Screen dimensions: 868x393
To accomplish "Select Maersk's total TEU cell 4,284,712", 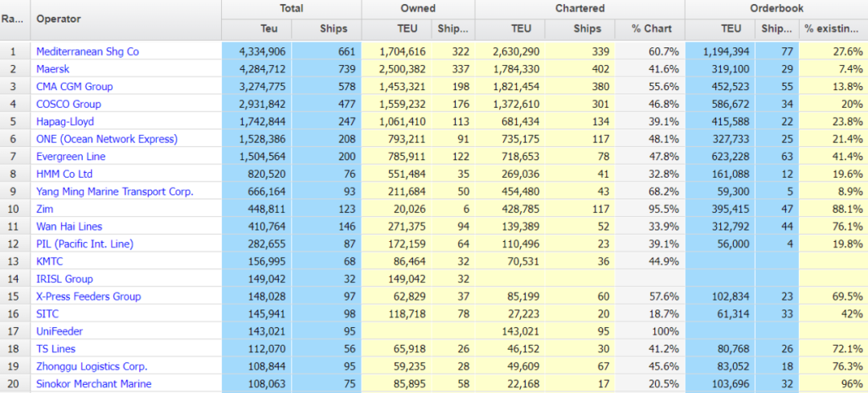I will click(256, 69).
